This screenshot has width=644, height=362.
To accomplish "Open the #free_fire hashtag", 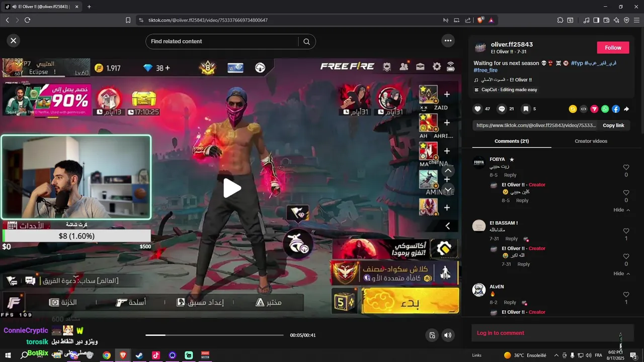I will click(486, 70).
